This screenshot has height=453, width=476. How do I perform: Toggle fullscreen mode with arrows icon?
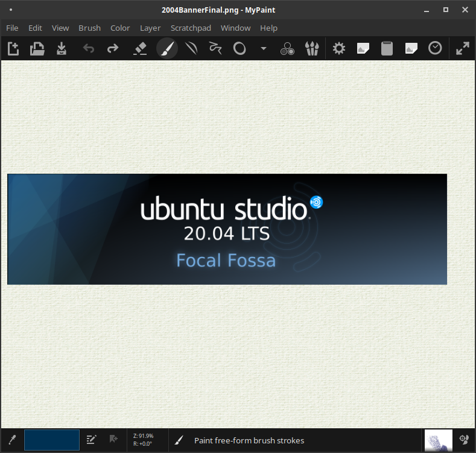[463, 48]
